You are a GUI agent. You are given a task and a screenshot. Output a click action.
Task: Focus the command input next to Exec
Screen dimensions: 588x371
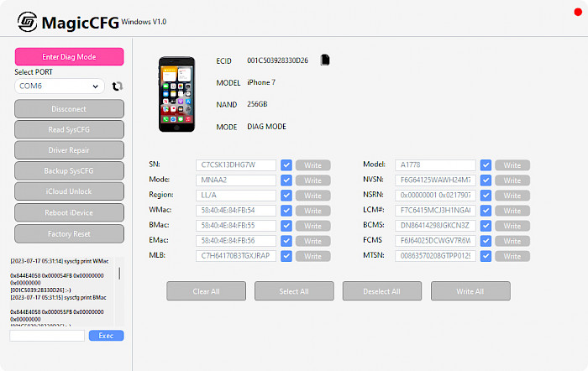click(x=47, y=336)
